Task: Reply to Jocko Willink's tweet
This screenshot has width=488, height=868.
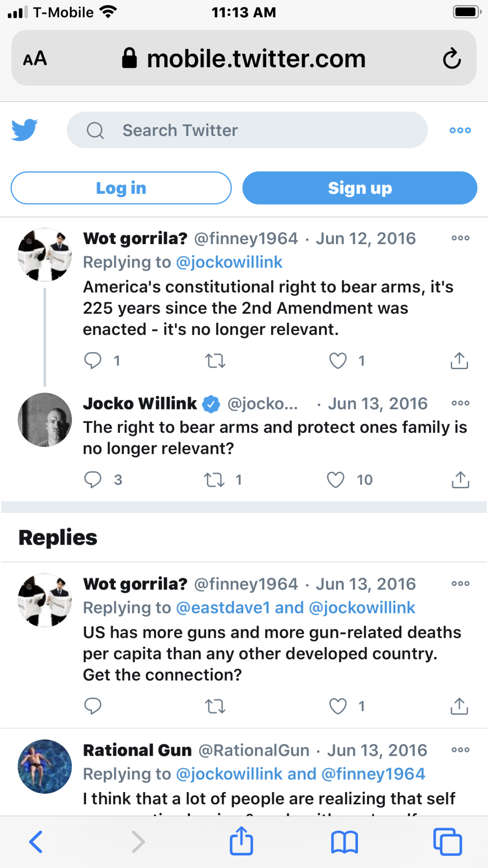Action: click(93, 480)
